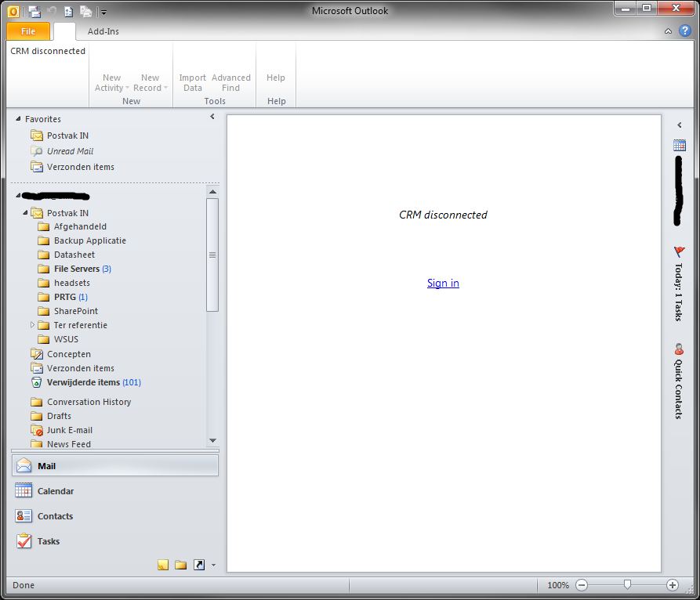This screenshot has height=600, width=700.
Task: Open the calendar icon in the To-Do bar
Action: (680, 145)
